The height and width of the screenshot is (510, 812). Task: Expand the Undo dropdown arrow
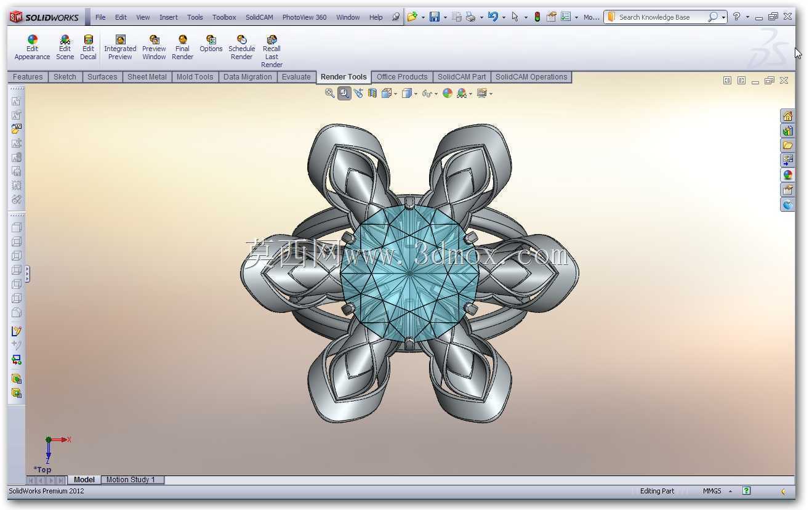(x=503, y=17)
